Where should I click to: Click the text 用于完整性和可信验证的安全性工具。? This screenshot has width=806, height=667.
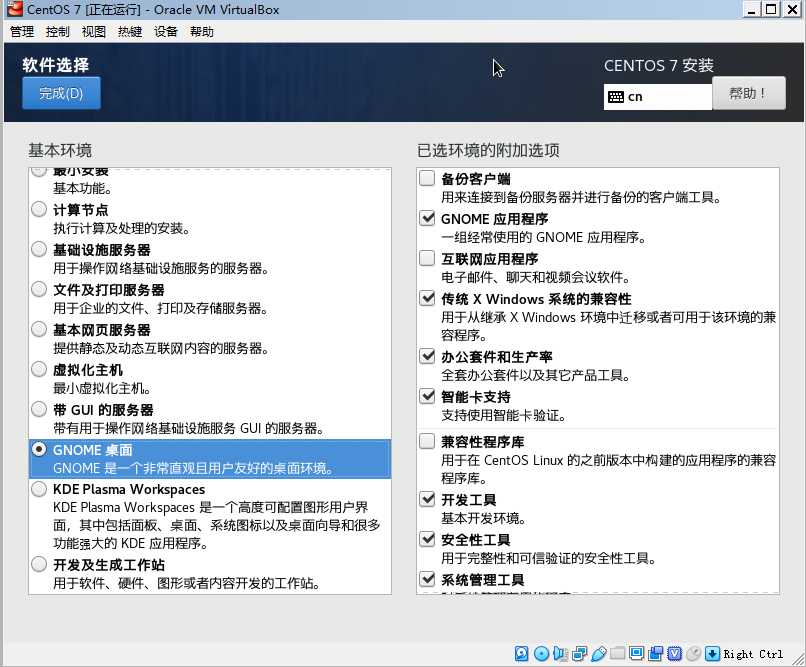pyautogui.click(x=549, y=559)
